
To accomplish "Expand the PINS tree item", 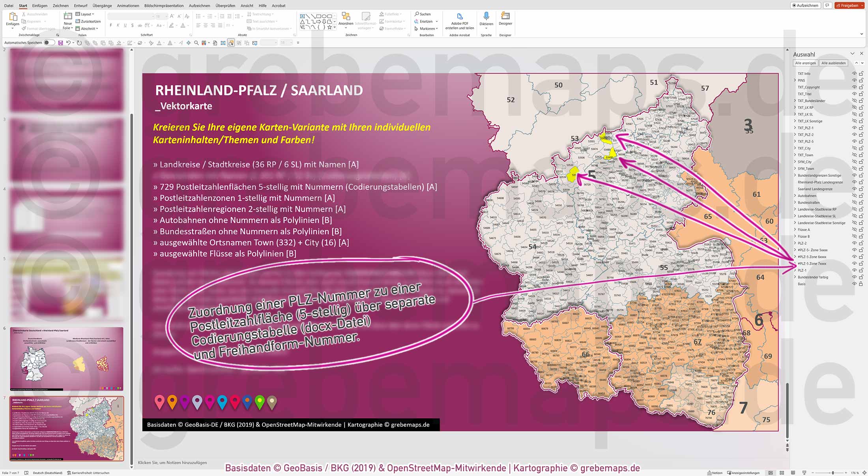I will pyautogui.click(x=794, y=80).
